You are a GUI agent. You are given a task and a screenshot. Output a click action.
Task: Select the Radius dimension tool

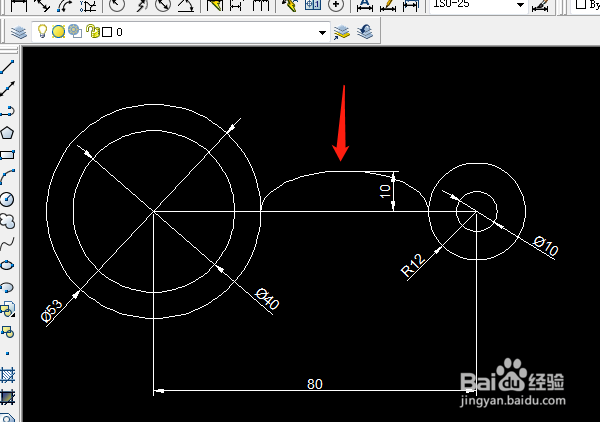[117, 5]
